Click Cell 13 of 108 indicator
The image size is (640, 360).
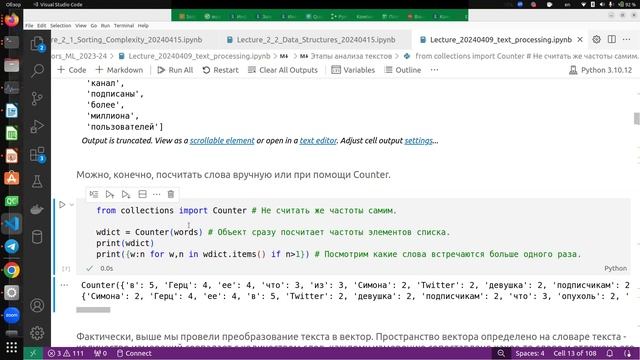[575, 353]
